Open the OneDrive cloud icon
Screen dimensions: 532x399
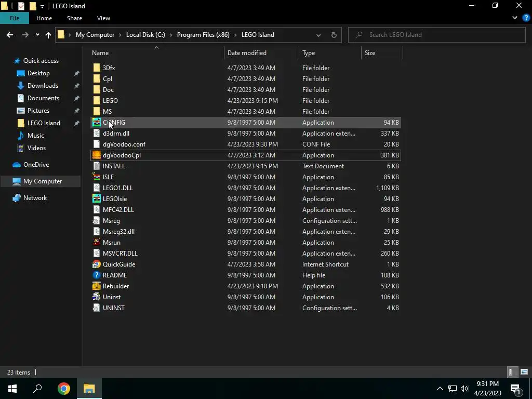[17, 165]
